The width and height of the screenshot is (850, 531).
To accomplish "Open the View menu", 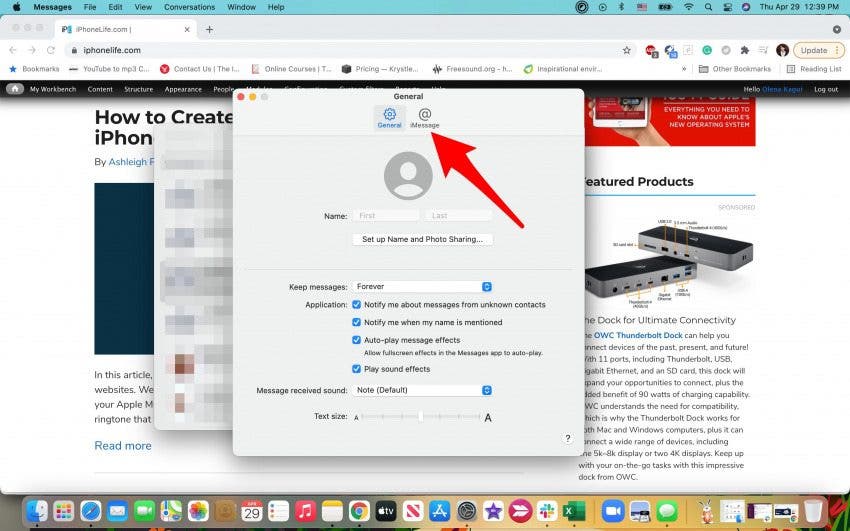I will click(143, 7).
